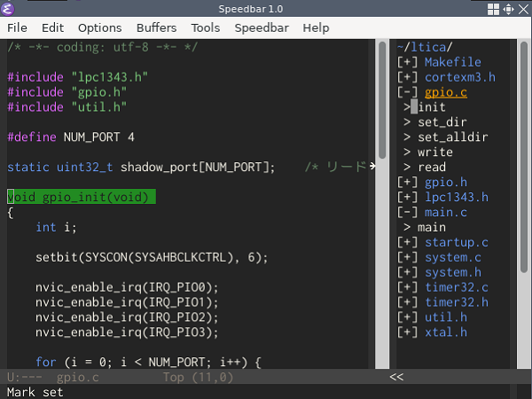Click the four-arrow move icon in title bar
Viewport: 532px width, 399px height.
[x=509, y=9]
